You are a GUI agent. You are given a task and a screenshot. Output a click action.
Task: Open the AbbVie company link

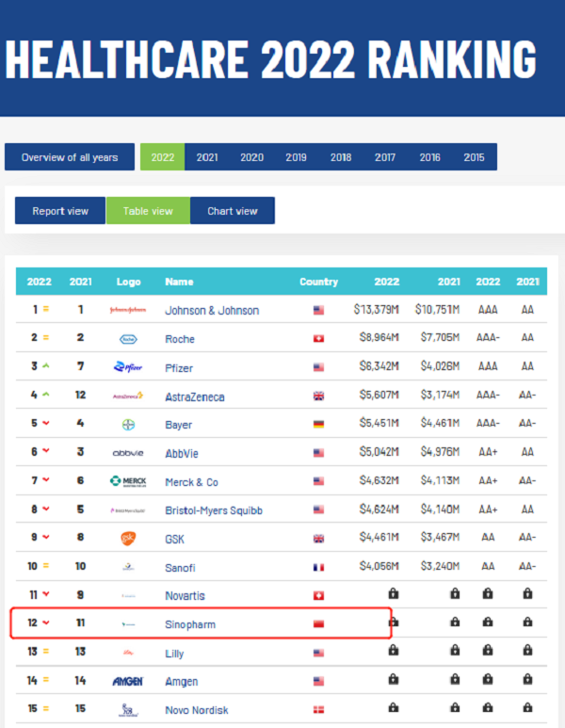(184, 453)
